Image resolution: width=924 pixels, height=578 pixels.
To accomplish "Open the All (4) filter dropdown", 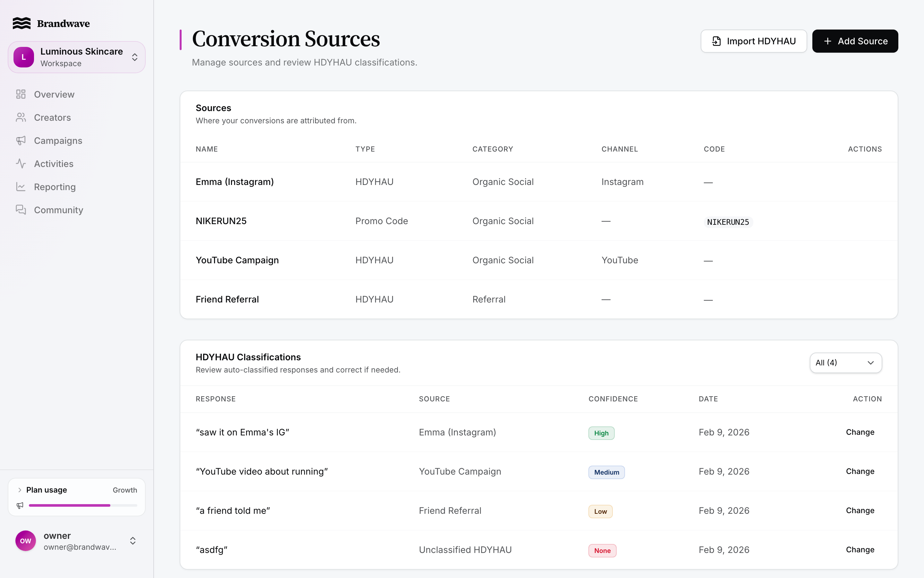I will click(x=845, y=363).
